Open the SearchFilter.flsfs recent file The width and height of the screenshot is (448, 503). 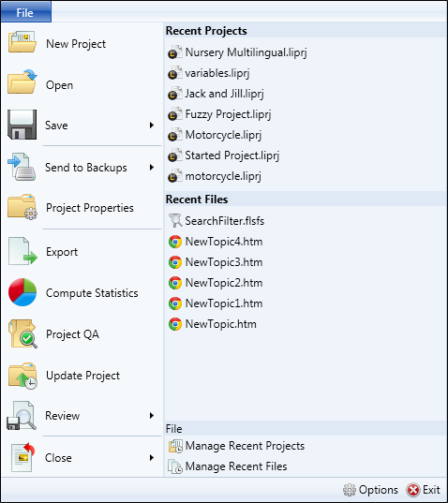(217, 221)
